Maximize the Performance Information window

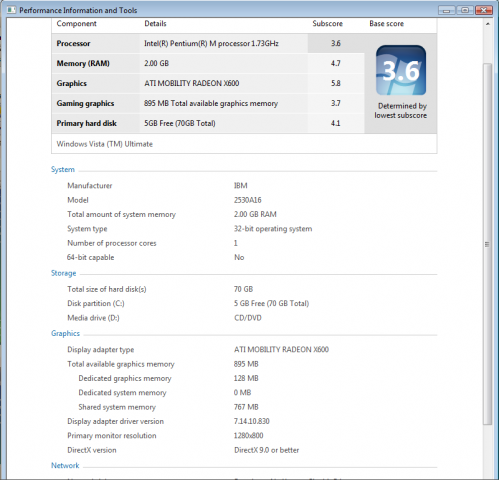465,10
